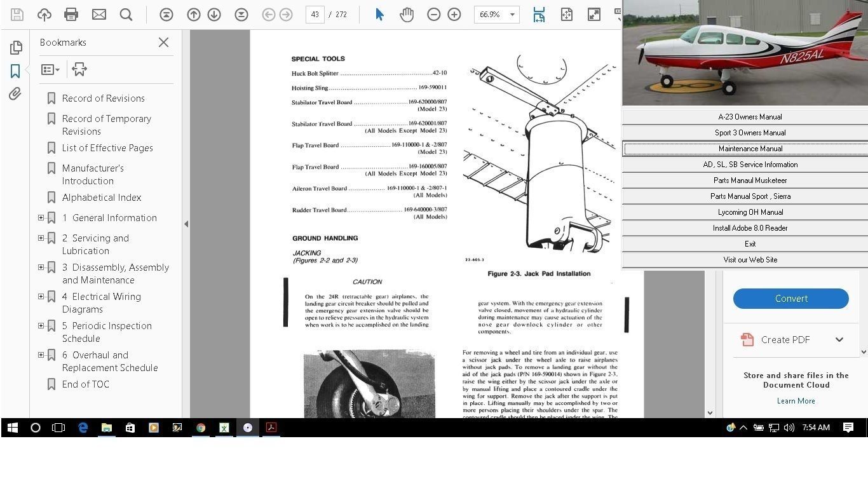Screen dimensions: 868x488
Task: Click the airplane N825AL photo
Action: point(745,53)
